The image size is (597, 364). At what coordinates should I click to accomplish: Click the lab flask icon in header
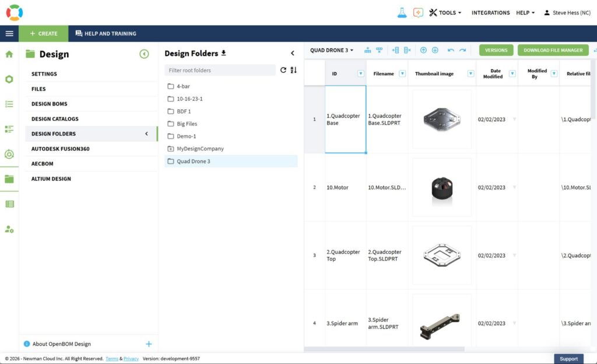402,12
